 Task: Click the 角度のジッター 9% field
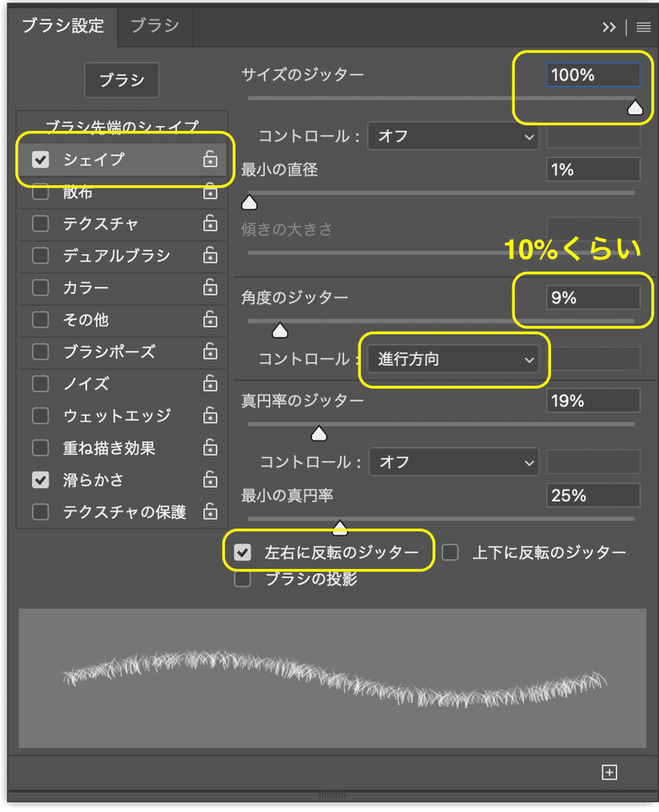(x=593, y=298)
